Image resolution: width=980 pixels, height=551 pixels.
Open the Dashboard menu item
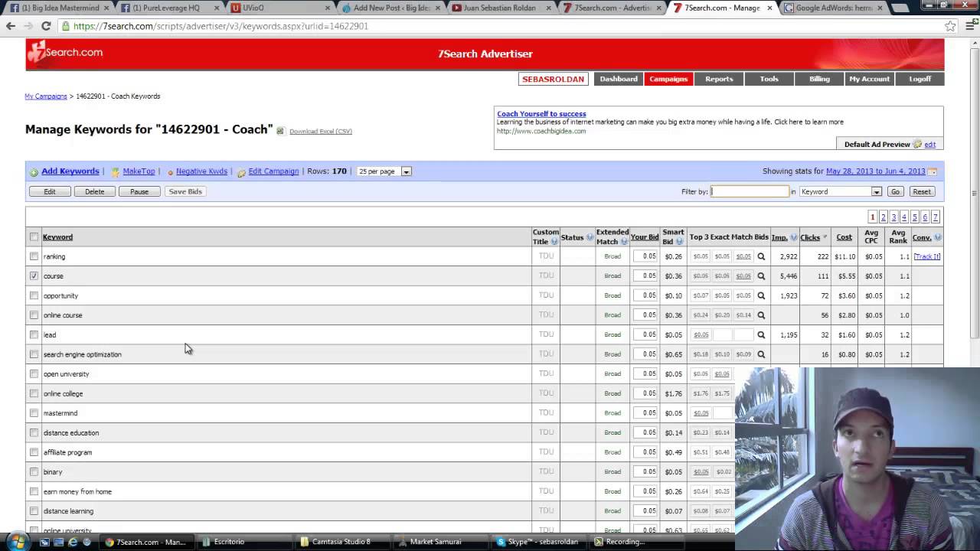[x=619, y=79]
